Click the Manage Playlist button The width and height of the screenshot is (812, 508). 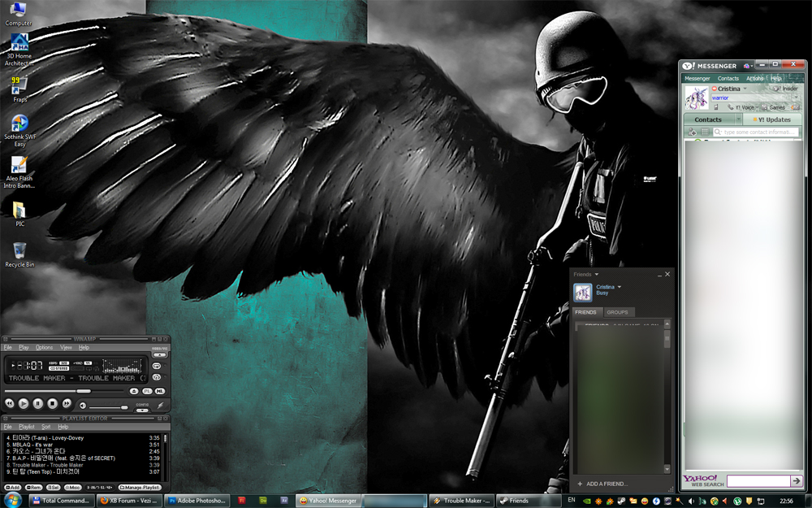point(140,487)
